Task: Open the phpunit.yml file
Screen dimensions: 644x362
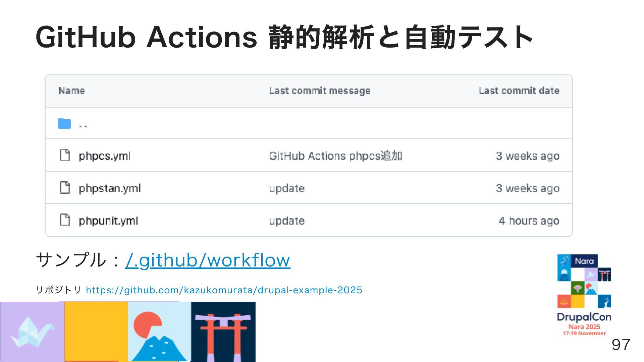Action: 108,221
